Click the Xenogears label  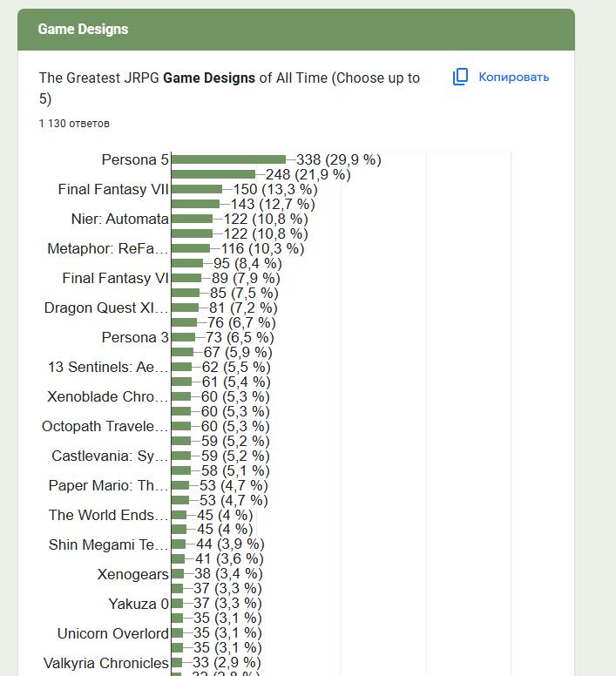coord(132,574)
